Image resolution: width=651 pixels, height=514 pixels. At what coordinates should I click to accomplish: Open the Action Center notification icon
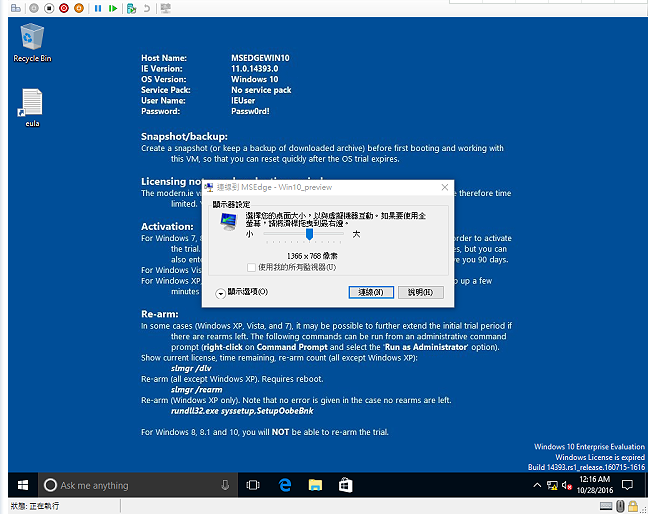point(627,485)
